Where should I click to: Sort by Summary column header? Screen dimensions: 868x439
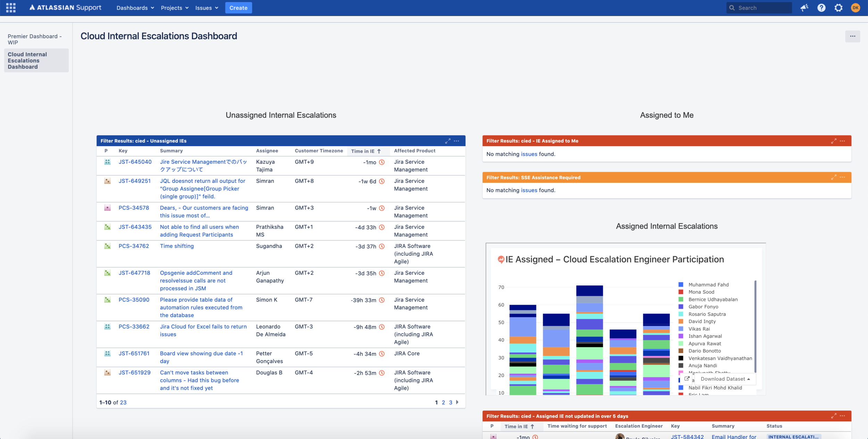click(x=171, y=151)
